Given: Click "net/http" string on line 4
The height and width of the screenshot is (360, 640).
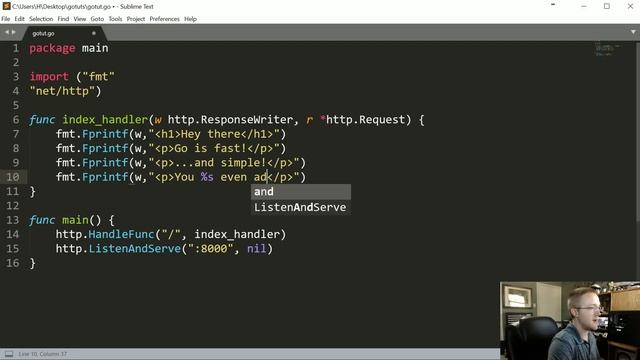Looking at the screenshot, I should coord(62,91).
